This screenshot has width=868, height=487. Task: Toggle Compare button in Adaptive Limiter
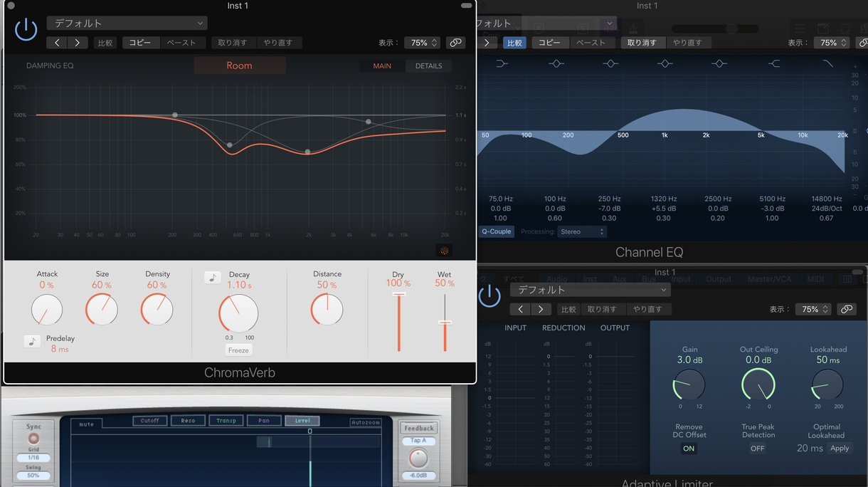point(568,309)
